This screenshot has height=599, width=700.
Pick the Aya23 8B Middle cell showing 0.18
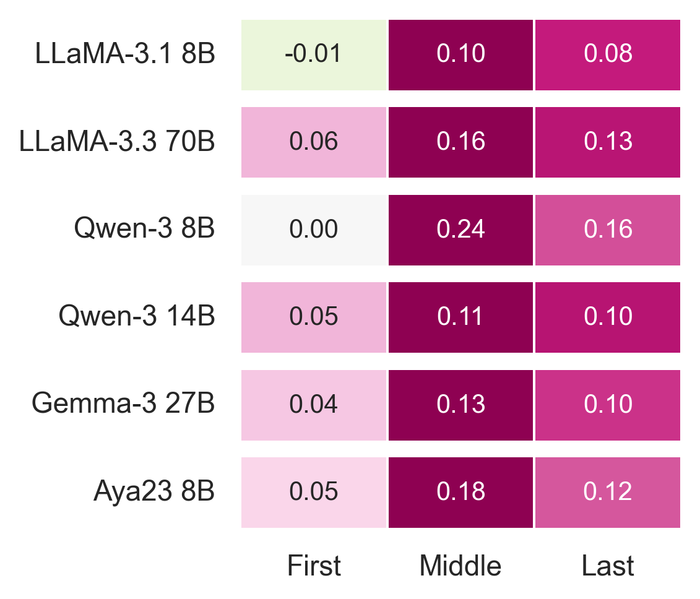pos(460,493)
